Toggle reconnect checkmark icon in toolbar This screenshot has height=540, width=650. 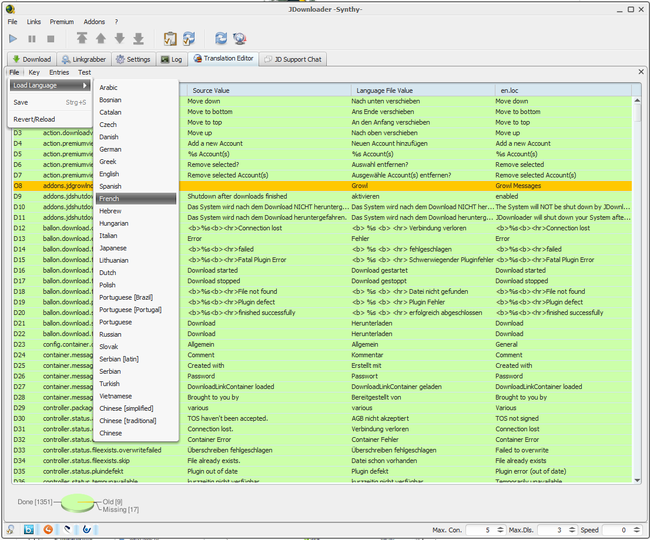point(189,39)
